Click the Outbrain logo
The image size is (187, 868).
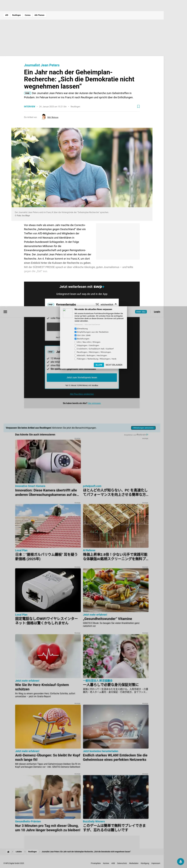coord(143,435)
